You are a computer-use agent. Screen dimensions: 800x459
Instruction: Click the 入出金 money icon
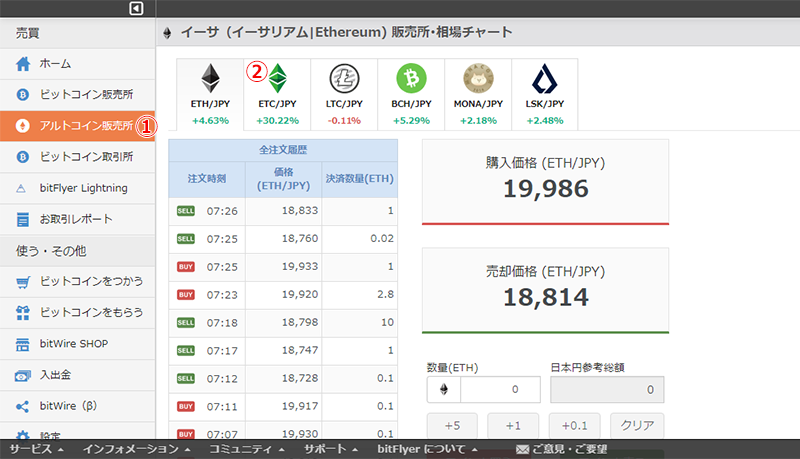pos(22,376)
